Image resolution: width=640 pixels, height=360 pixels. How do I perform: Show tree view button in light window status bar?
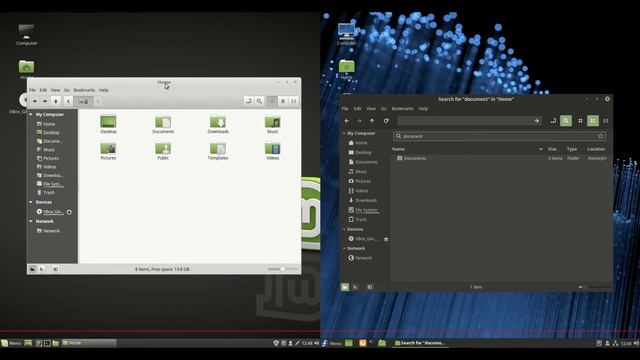click(42, 269)
